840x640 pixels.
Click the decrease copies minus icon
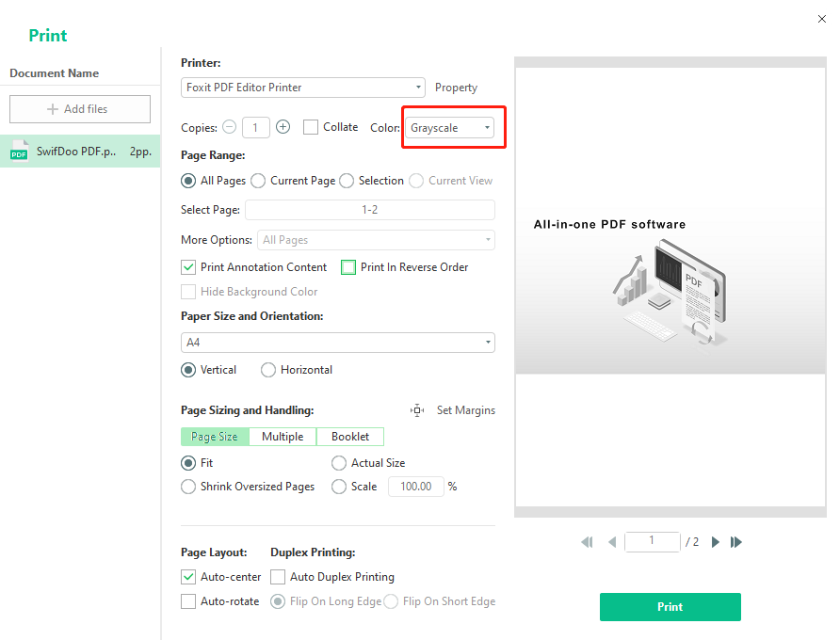[229, 126]
